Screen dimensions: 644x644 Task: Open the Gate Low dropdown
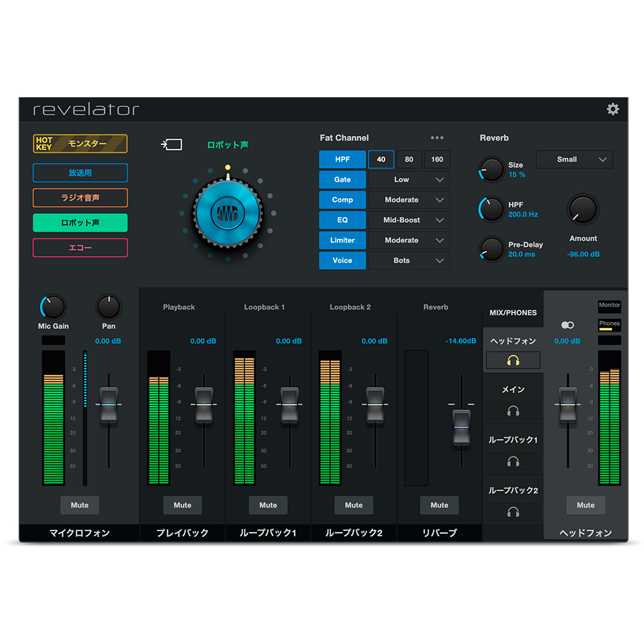click(x=409, y=180)
